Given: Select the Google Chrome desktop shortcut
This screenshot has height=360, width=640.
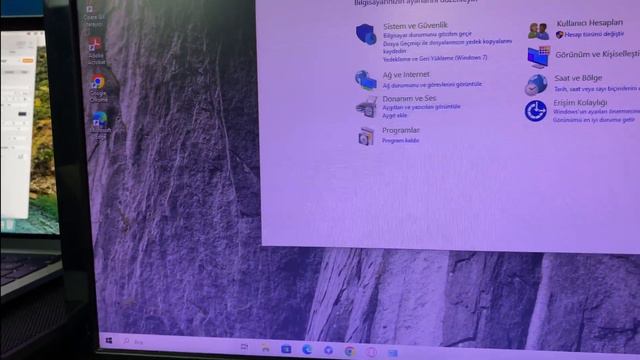Looking at the screenshot, I should tap(98, 88).
